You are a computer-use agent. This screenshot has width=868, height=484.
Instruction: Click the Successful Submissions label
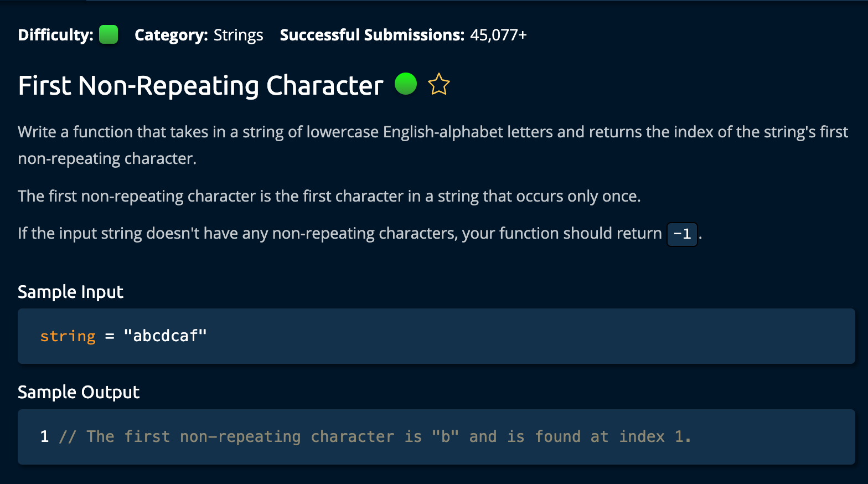[x=371, y=35]
